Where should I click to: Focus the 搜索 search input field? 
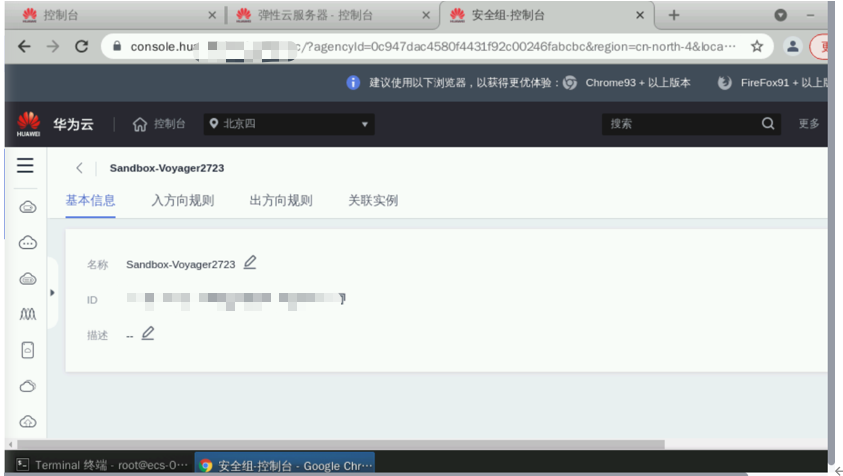(680, 124)
